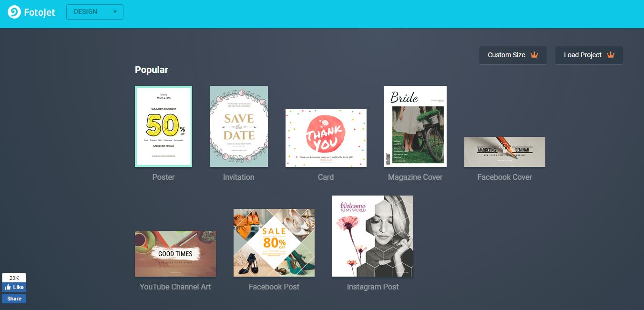Pick the Bride Magazine Cover thumbnail

(415, 126)
